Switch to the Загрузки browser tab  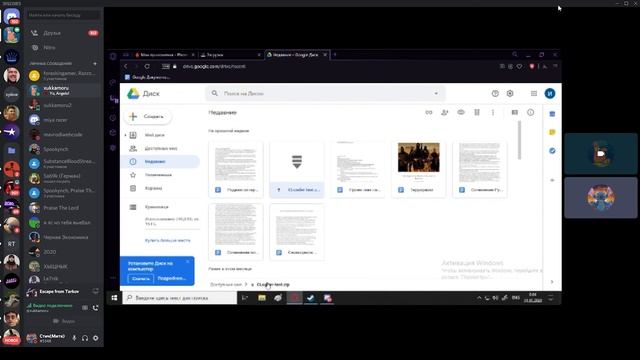click(x=231, y=55)
